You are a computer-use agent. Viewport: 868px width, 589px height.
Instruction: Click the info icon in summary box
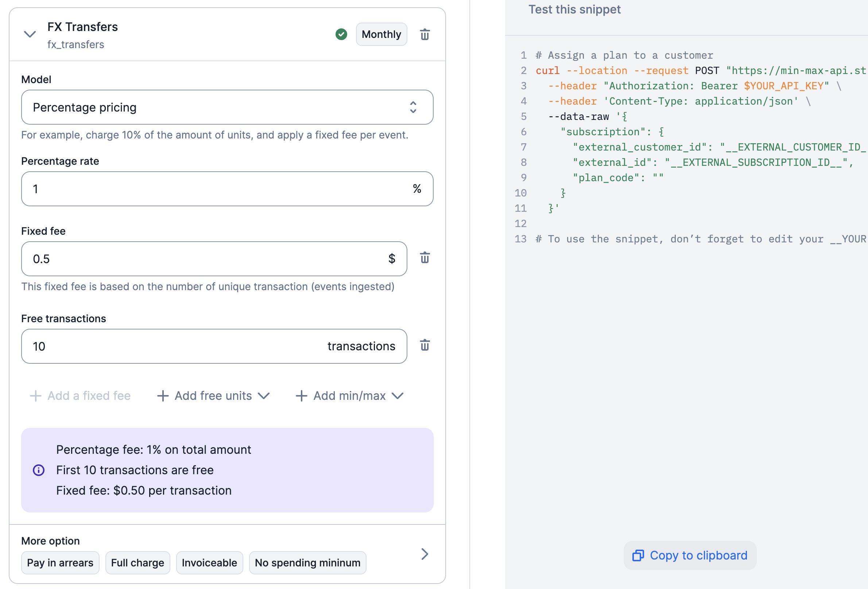coord(38,470)
